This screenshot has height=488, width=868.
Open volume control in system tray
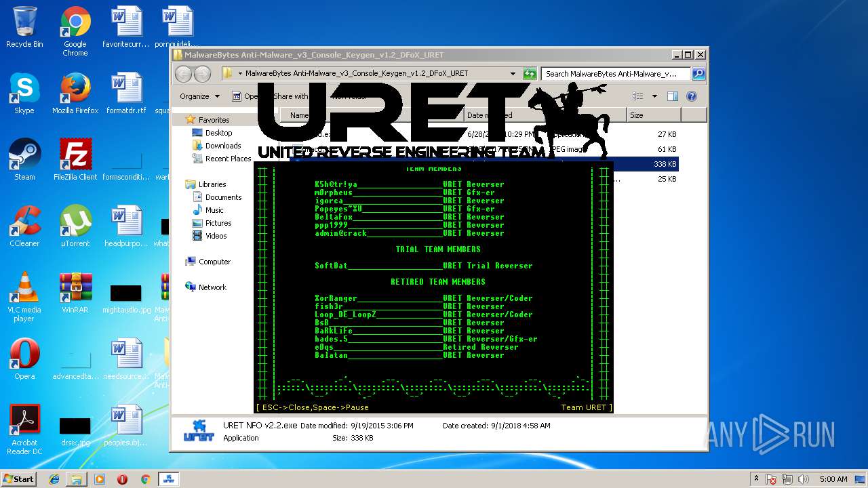pyautogui.click(x=804, y=479)
